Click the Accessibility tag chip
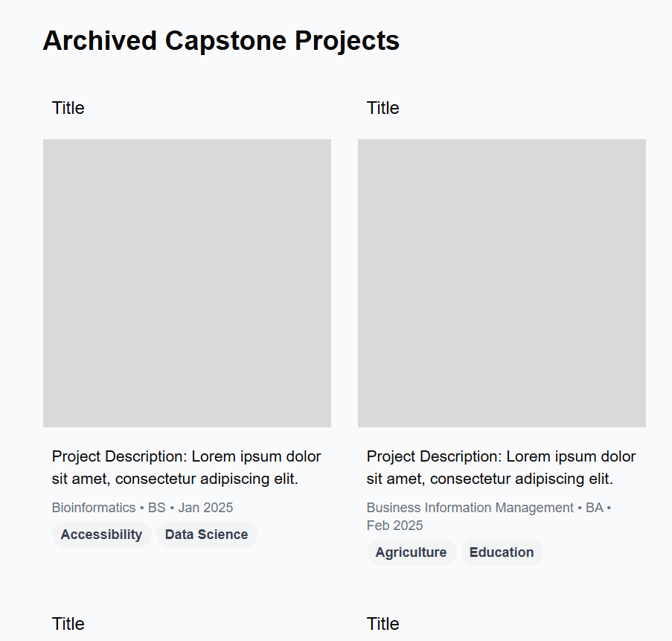The height and width of the screenshot is (641, 672). click(x=101, y=535)
